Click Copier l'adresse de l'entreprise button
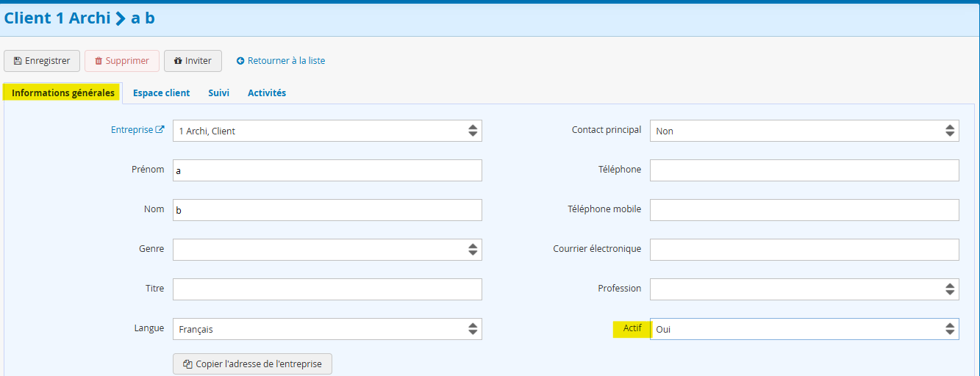 pos(252,364)
